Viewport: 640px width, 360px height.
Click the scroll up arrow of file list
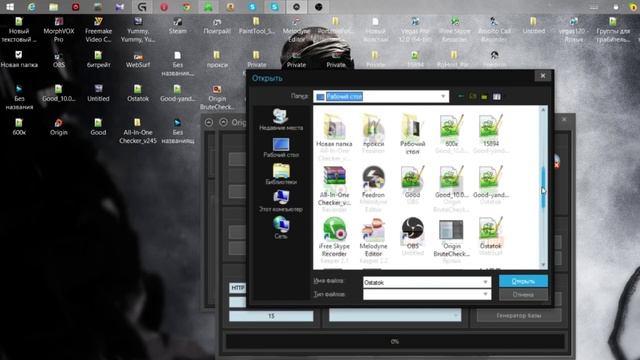(543, 109)
